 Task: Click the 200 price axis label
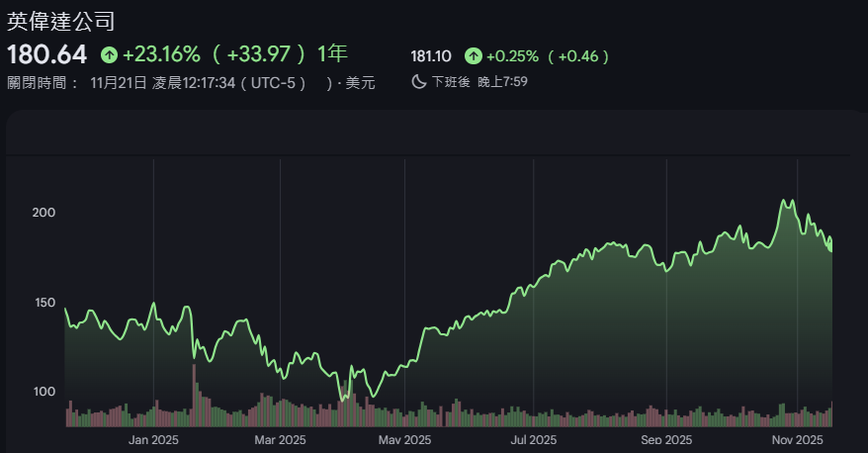(43, 213)
